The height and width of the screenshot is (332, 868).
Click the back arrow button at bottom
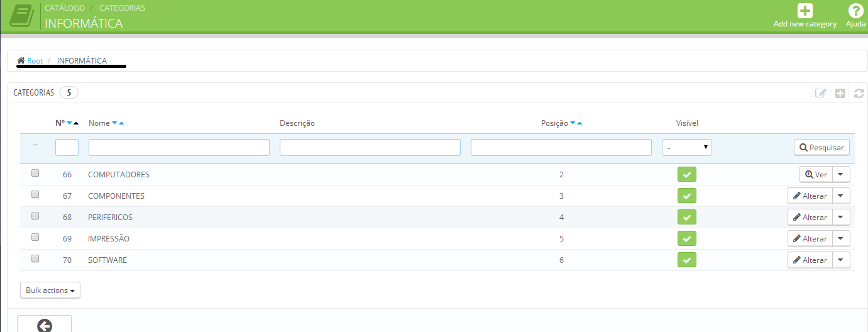point(44,324)
